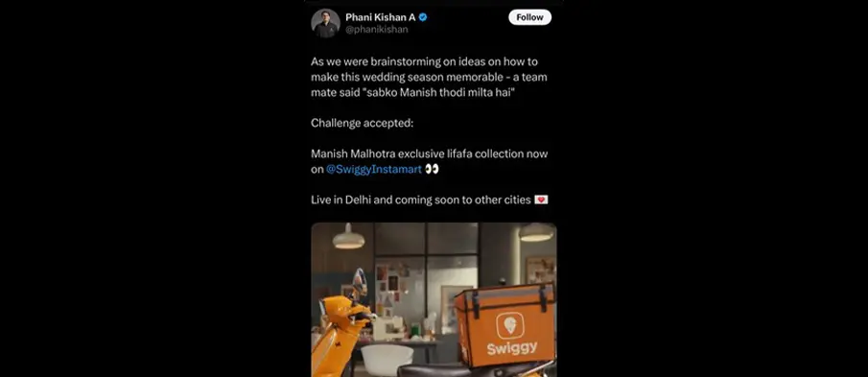This screenshot has height=377, width=868.
Task: Click the love letter emoji
Action: [541, 200]
